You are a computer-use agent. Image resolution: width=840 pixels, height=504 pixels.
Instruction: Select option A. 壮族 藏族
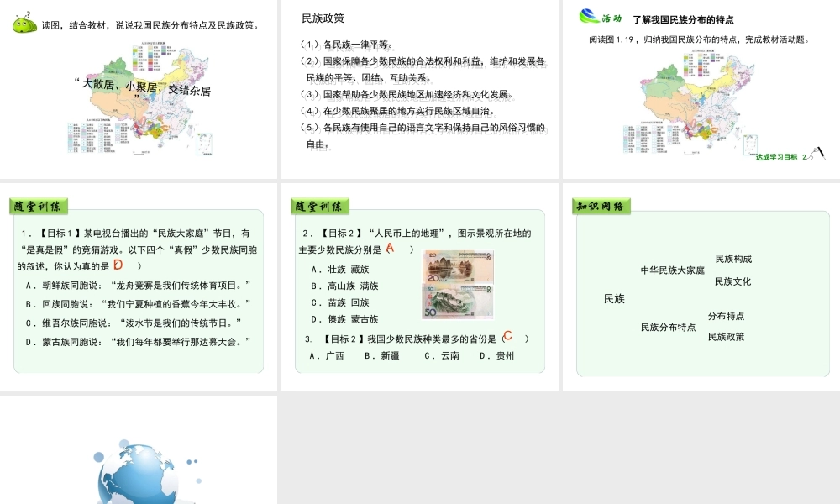pos(340,270)
